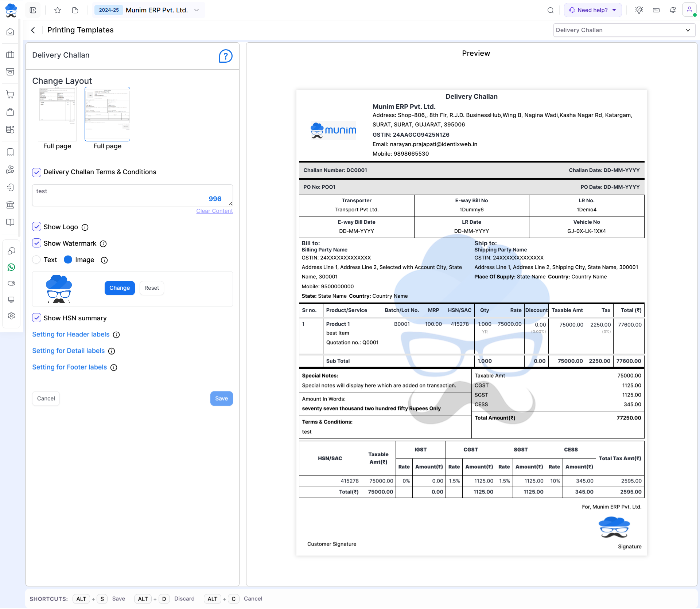This screenshot has width=700, height=609.
Task: Uncheck the Show Watermark checkbox
Action: coord(36,243)
